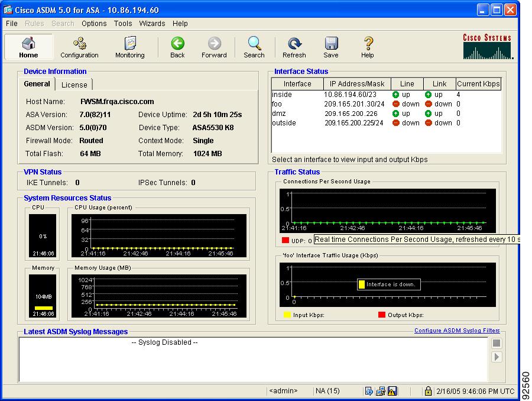Click the ASDM icon in the title bar
Viewport: 532px width, 401px height.
(x=8, y=10)
